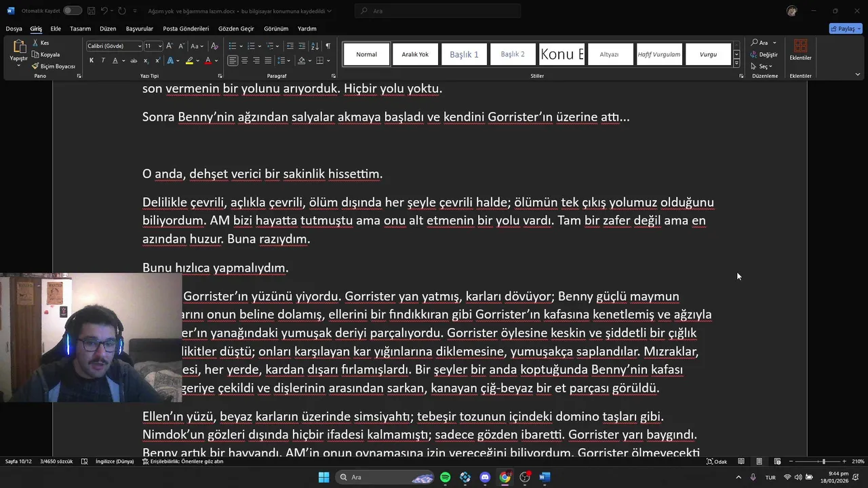Click Paylaş share button
Screen dimensions: 868x488
tap(846, 28)
